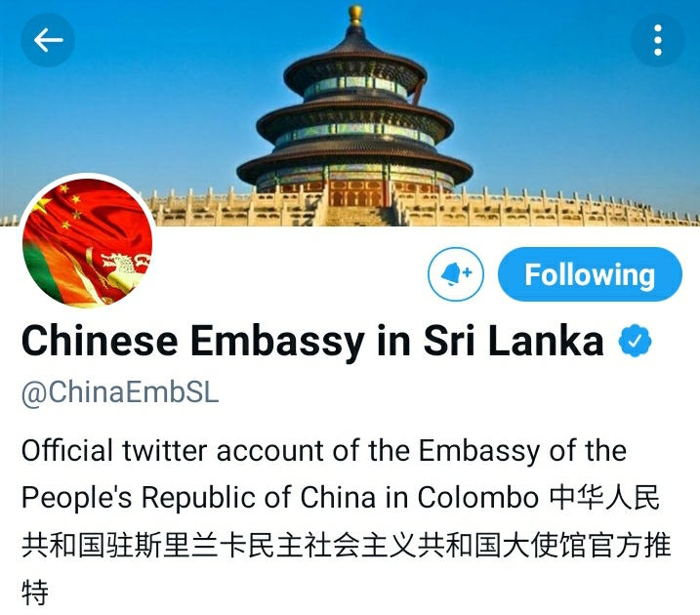
Task: Tap the blue verified badge checkmark
Action: point(635,341)
